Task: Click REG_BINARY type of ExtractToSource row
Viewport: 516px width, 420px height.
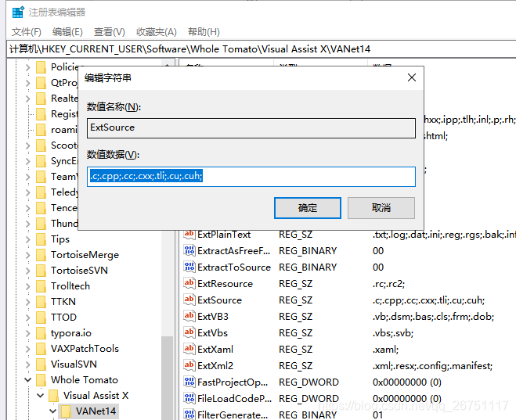Action: point(308,267)
